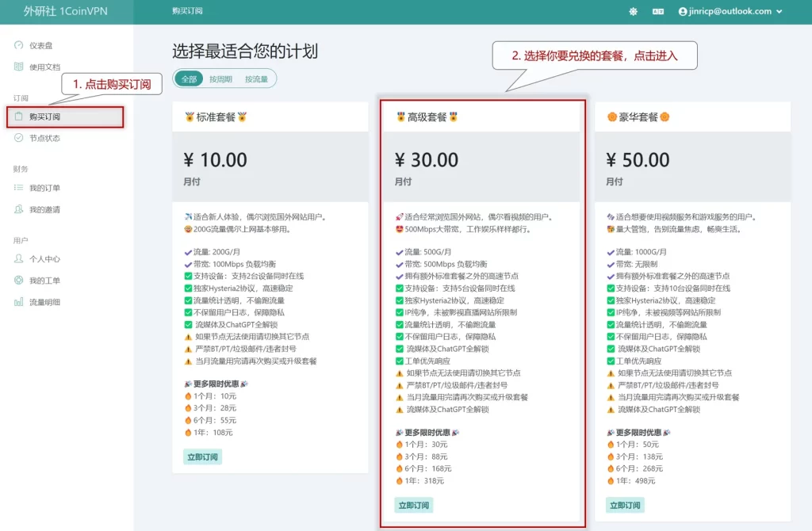Click the 使用文档 documentation icon
The image size is (812, 531).
pos(17,66)
